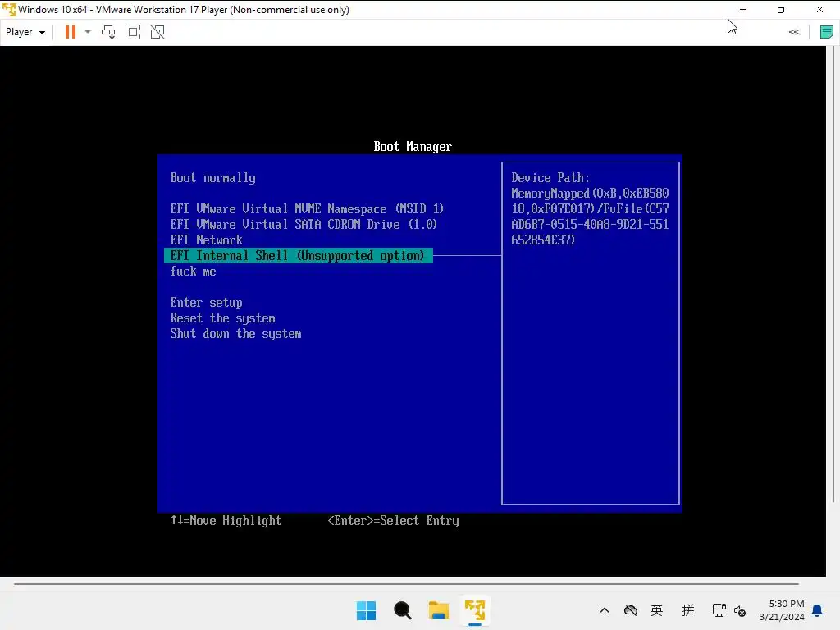Open the muted volume tray icon
840x630 pixels.
pyautogui.click(x=740, y=610)
